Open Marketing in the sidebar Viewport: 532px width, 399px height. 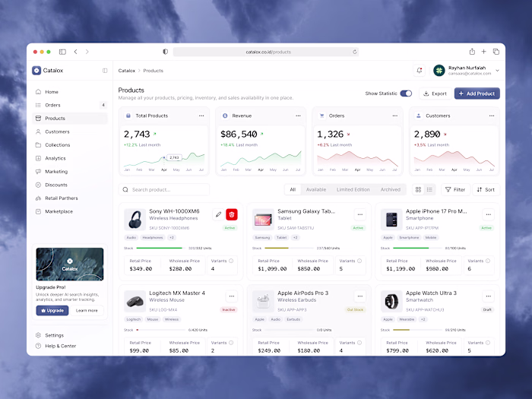[x=70, y=171]
